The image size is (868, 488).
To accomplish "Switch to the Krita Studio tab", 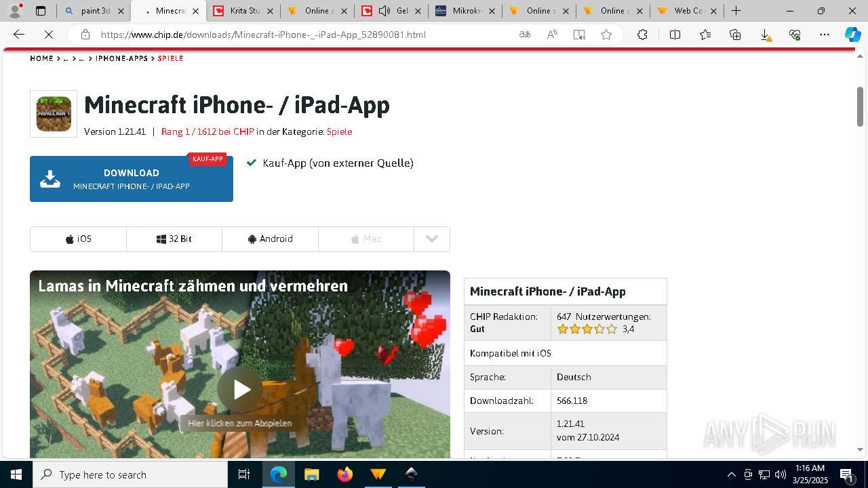I will click(244, 11).
